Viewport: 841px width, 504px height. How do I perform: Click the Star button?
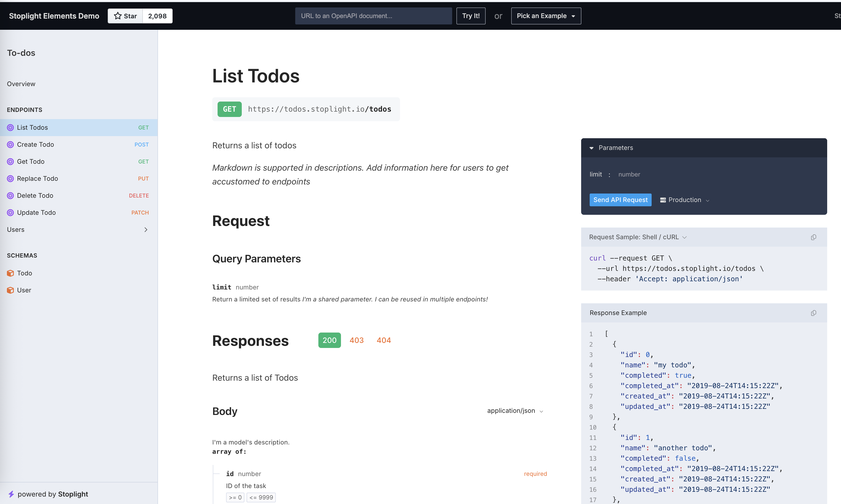pos(125,16)
